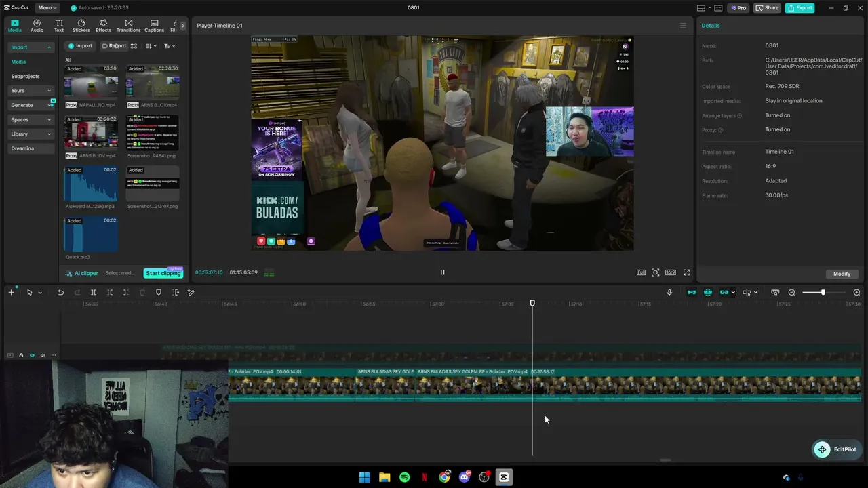The height and width of the screenshot is (488, 868).
Task: Hide the main track with eye icon
Action: coord(32,355)
